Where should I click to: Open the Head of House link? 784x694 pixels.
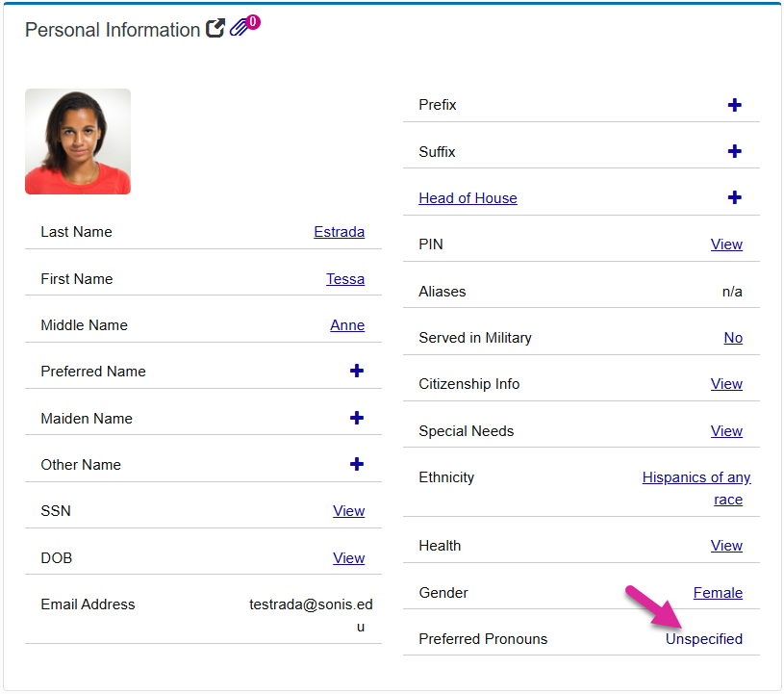(468, 198)
